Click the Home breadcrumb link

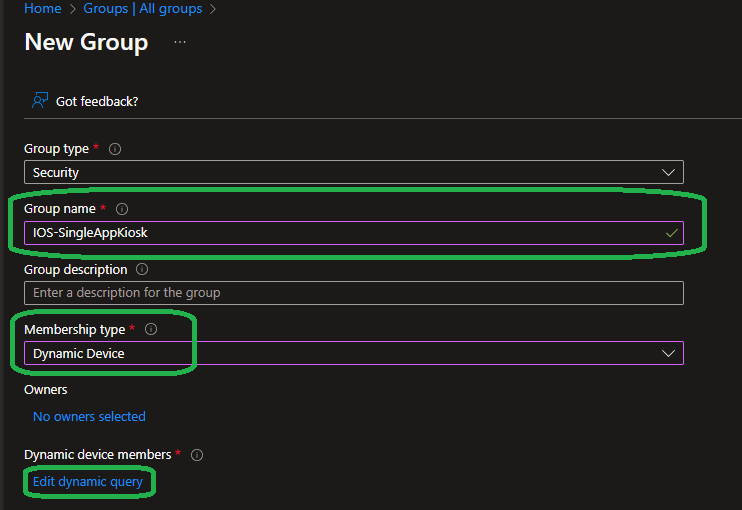[42, 9]
